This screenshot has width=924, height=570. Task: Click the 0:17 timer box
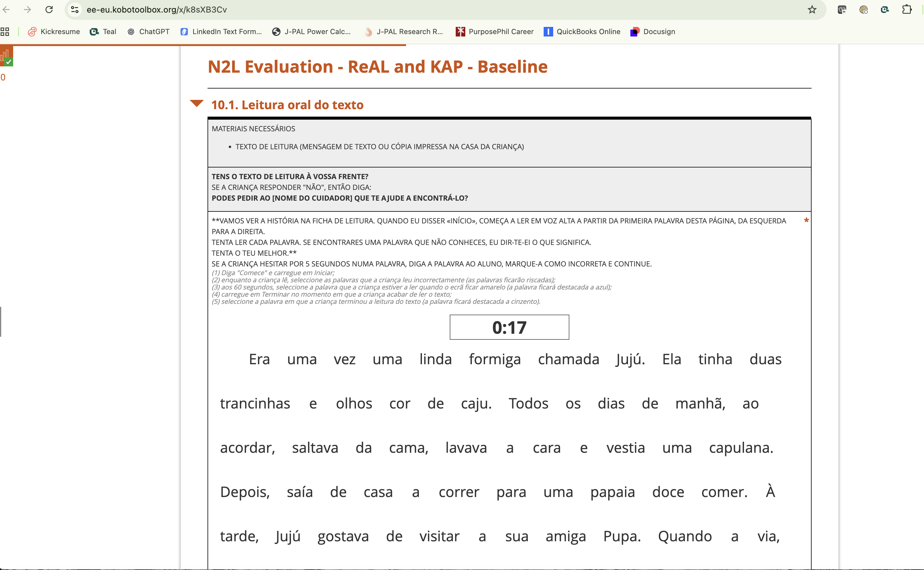509,327
